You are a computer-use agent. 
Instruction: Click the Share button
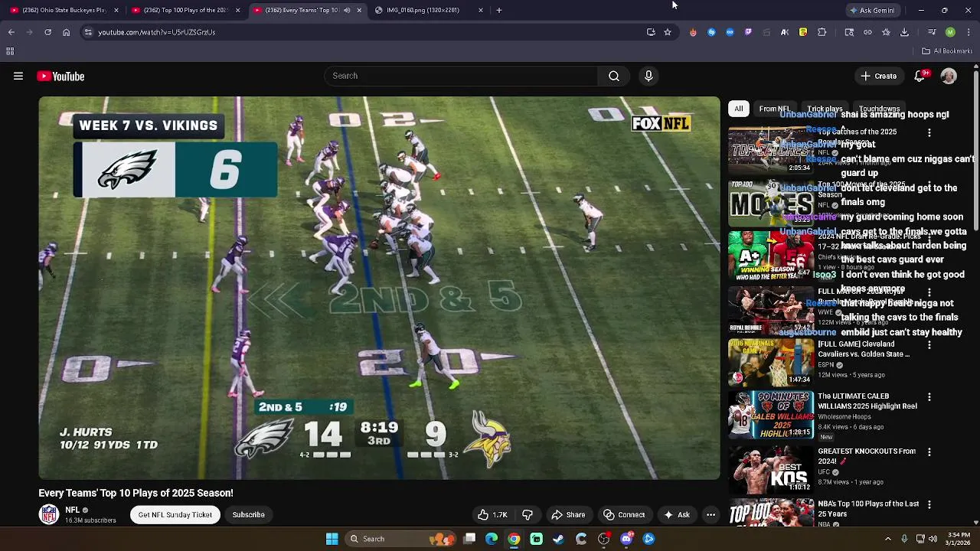click(x=568, y=515)
